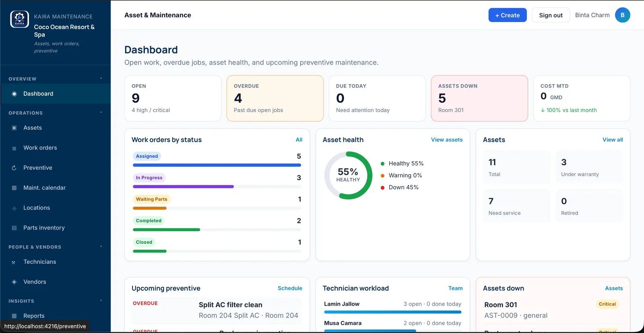Go to Technicians page
644x333 pixels.
(56, 262)
